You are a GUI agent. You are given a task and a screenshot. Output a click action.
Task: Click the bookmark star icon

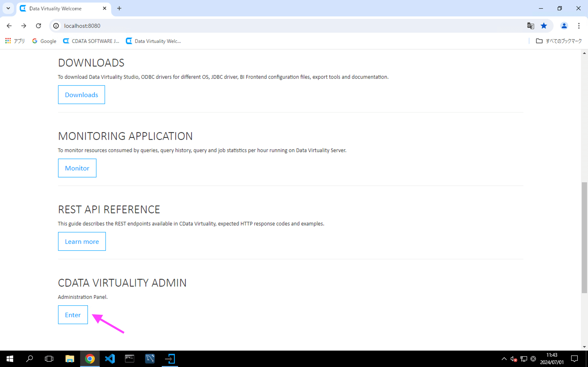pyautogui.click(x=543, y=26)
